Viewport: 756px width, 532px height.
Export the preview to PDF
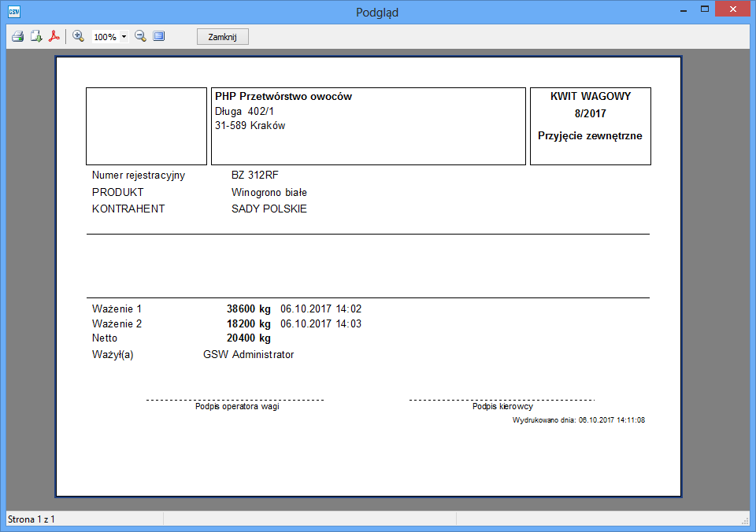54,36
